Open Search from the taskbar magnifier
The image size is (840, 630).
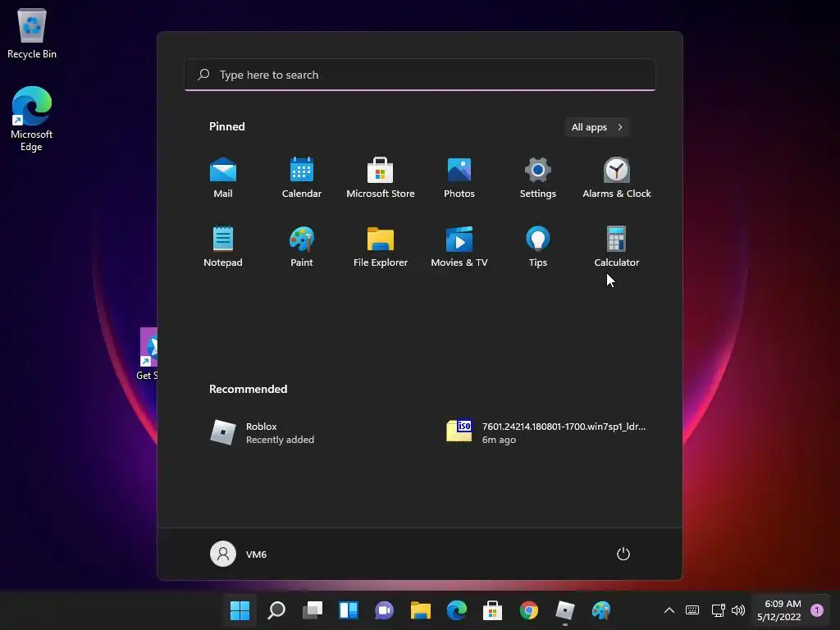coord(276,610)
